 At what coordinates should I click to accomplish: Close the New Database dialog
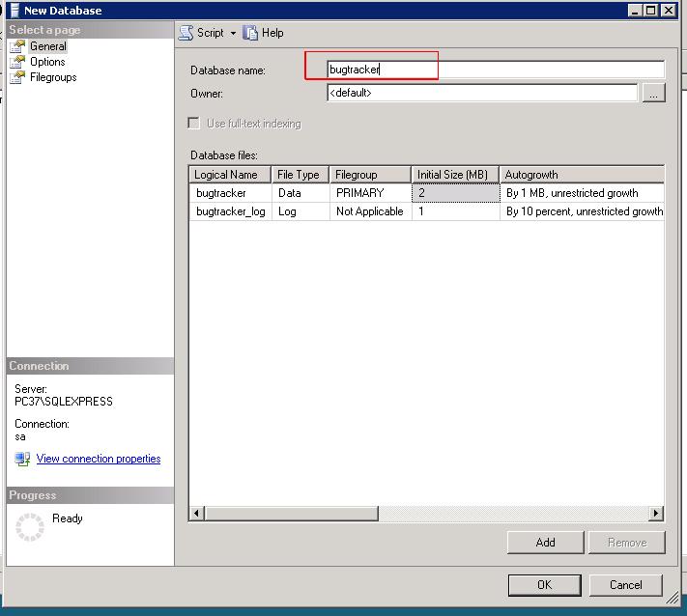(x=669, y=10)
